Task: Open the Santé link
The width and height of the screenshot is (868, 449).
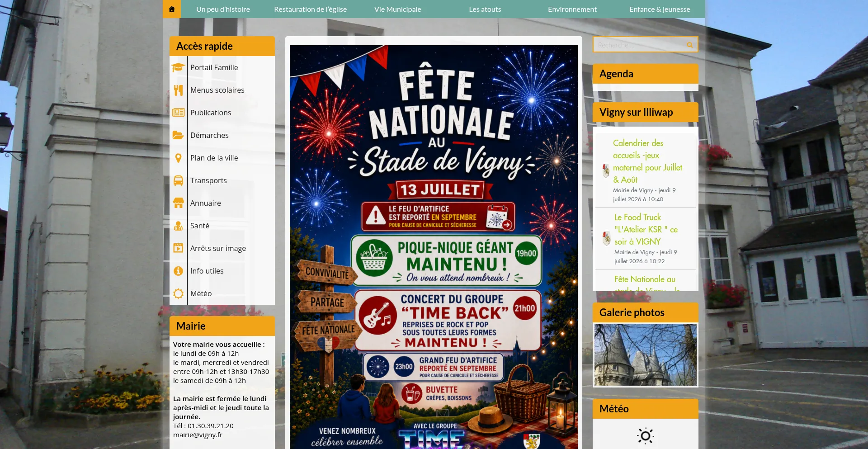Action: click(x=199, y=226)
